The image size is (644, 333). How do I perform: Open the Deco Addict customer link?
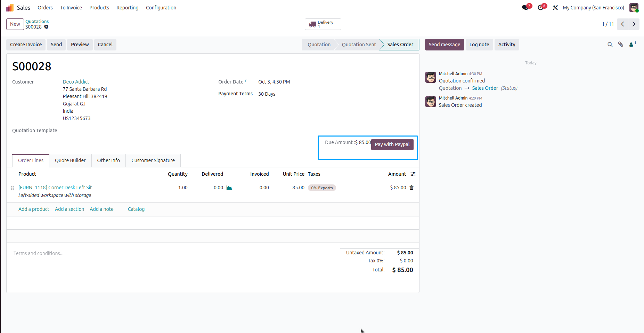point(76,82)
